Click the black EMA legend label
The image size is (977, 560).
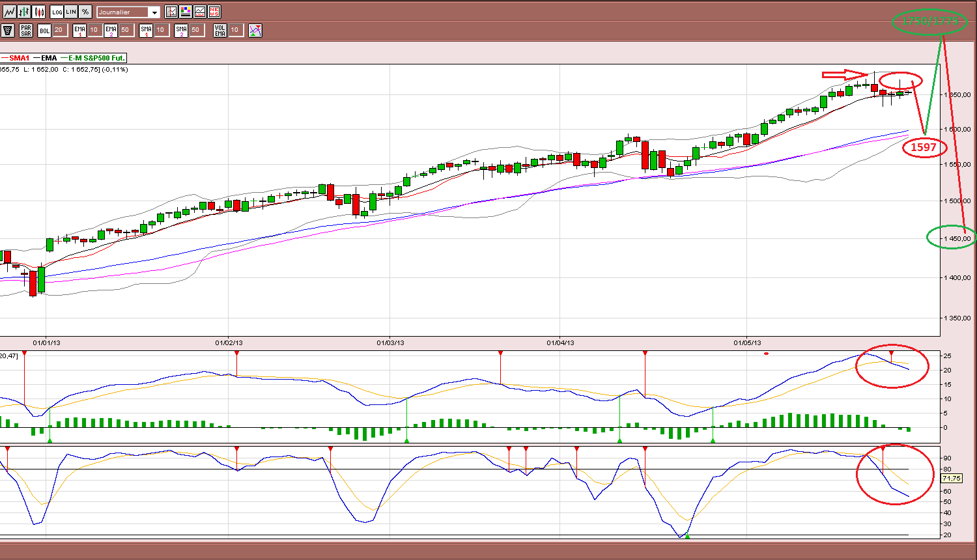(49, 58)
